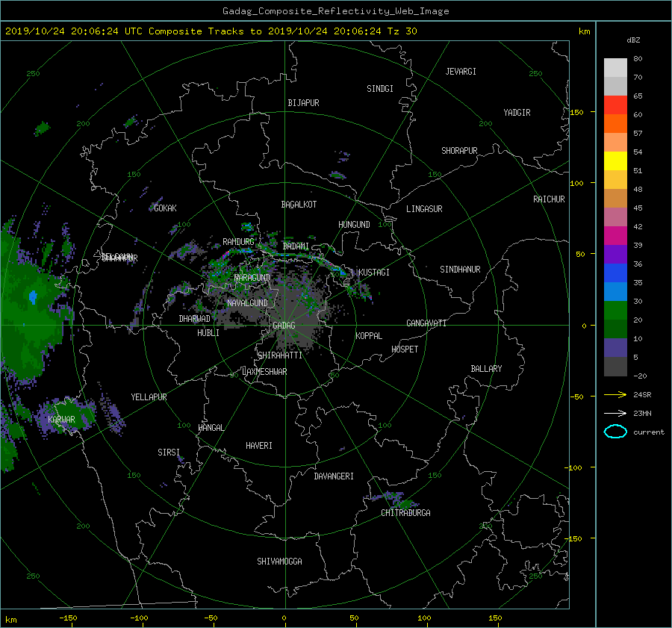Image resolution: width=672 pixels, height=628 pixels.
Task: Click the -20 dBZ scale value
Action: pyautogui.click(x=640, y=376)
